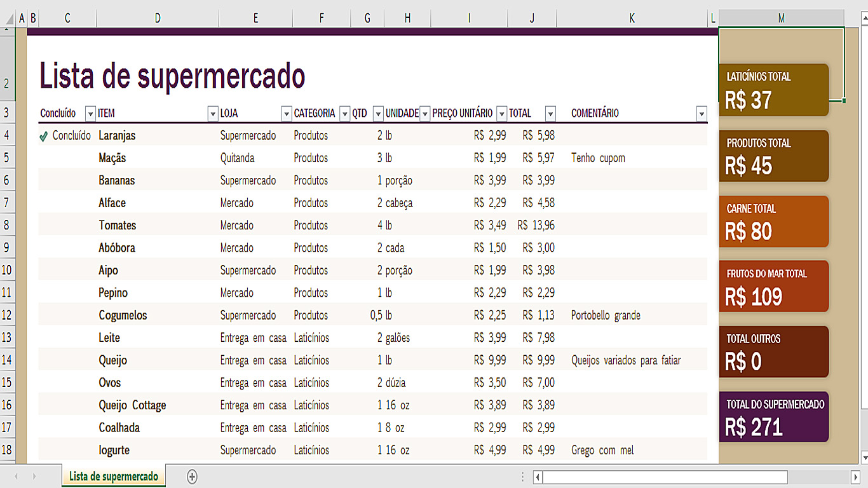Screen dimensions: 868x488
Task: Open the Concluído column filter dropdown
Action: pos(90,114)
